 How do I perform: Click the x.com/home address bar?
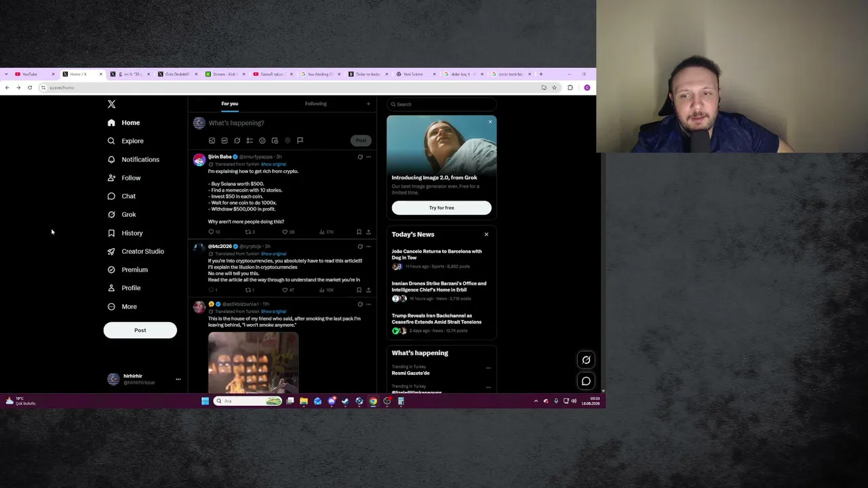click(288, 87)
